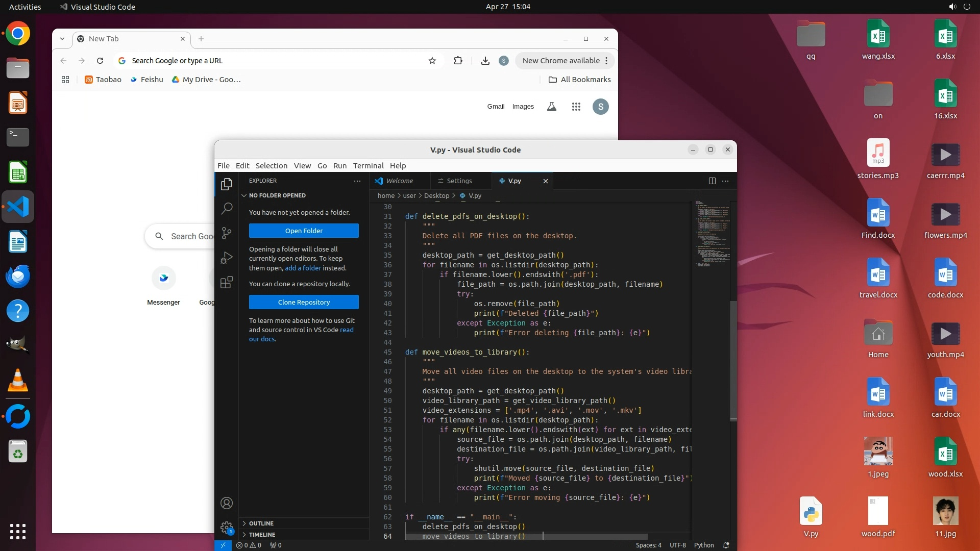Click the errors and warnings status indicator
The image size is (980, 551).
[x=249, y=545]
